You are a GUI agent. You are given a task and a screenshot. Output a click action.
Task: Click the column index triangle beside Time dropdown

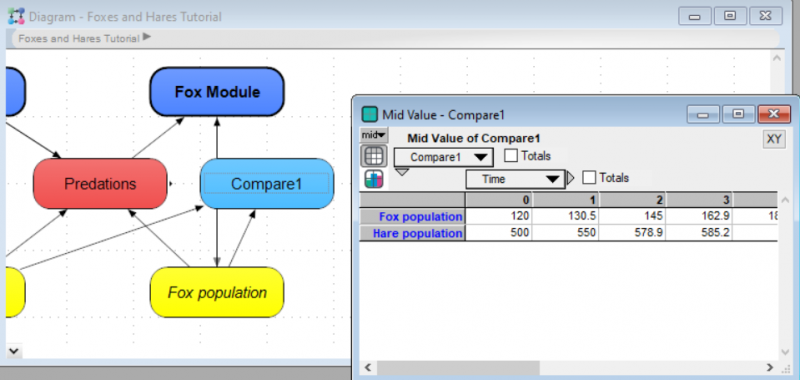tap(570, 179)
